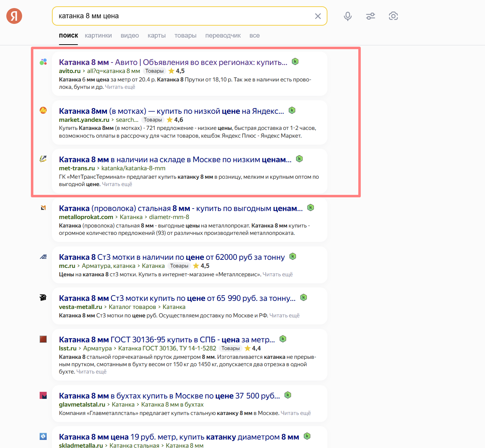Click the Yandex Market favicon
The width and height of the screenshot is (485, 448).
tap(43, 110)
